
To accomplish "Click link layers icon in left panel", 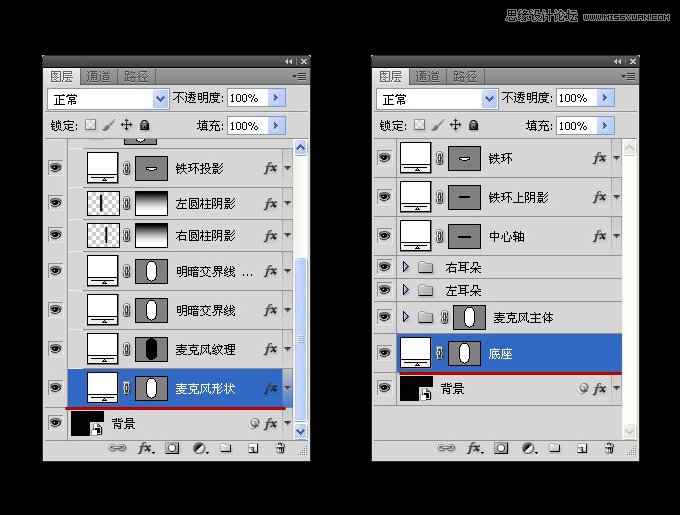I will 117,448.
